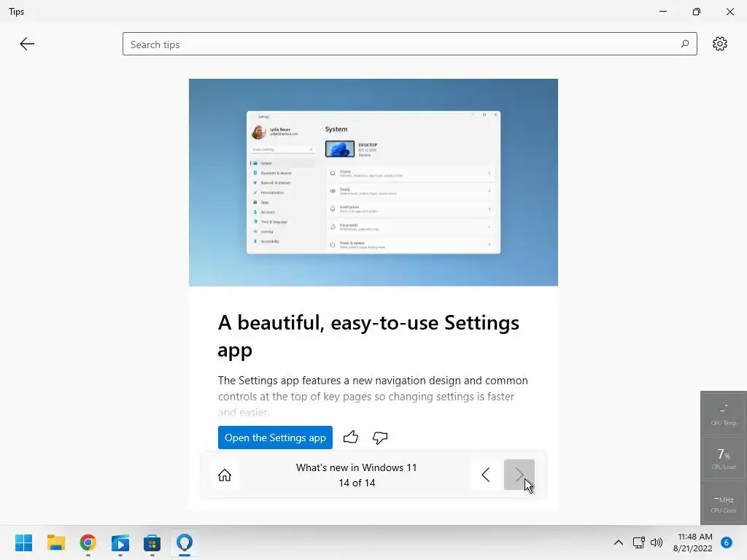Restore down the Tips window
The height and width of the screenshot is (560, 747).
pos(697,12)
